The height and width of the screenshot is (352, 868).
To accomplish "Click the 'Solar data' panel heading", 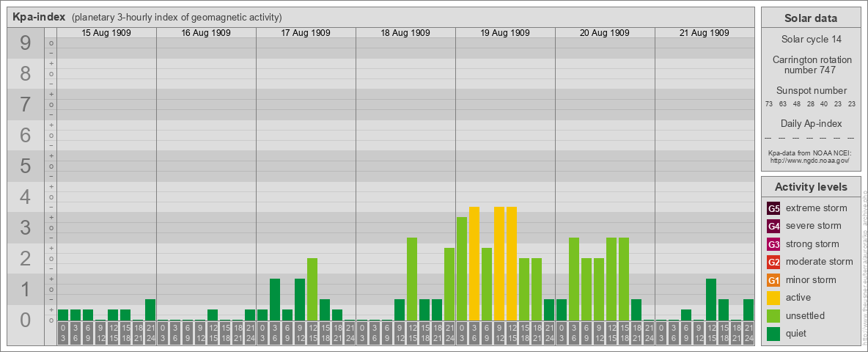I will (x=811, y=18).
